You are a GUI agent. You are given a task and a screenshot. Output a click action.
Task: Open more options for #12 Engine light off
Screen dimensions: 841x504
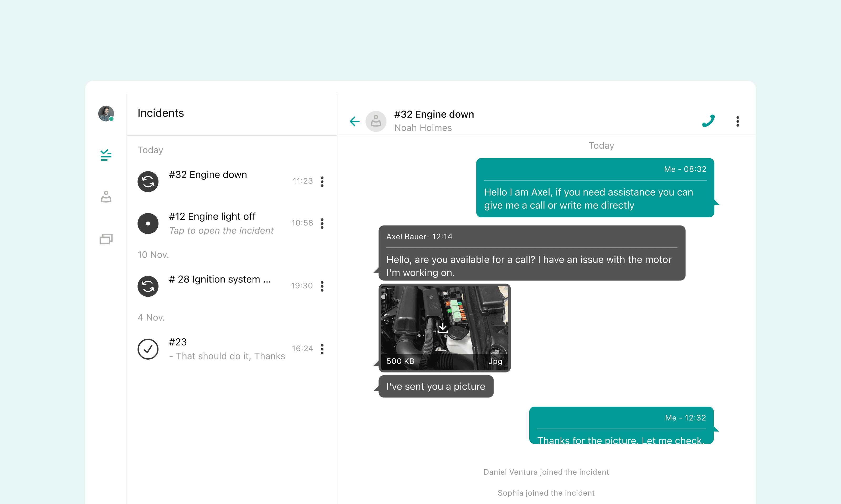pyautogui.click(x=322, y=223)
